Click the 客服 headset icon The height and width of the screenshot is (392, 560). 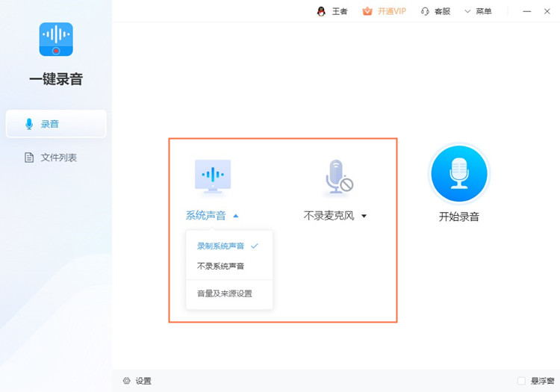click(x=425, y=11)
